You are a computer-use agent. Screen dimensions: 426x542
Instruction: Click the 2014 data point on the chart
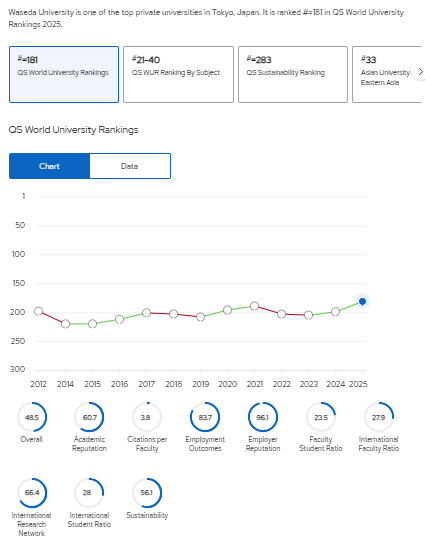pyautogui.click(x=65, y=324)
